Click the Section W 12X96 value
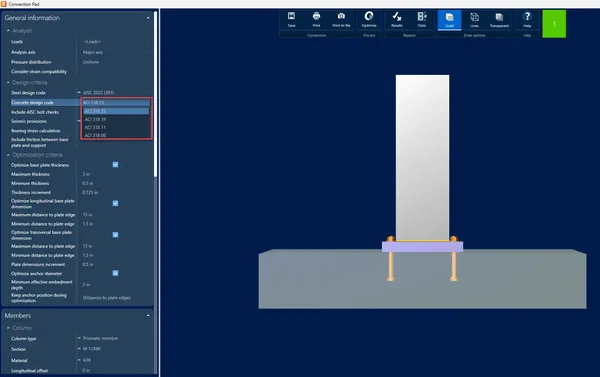Viewport: 600px width, 377px height. pyautogui.click(x=91, y=349)
